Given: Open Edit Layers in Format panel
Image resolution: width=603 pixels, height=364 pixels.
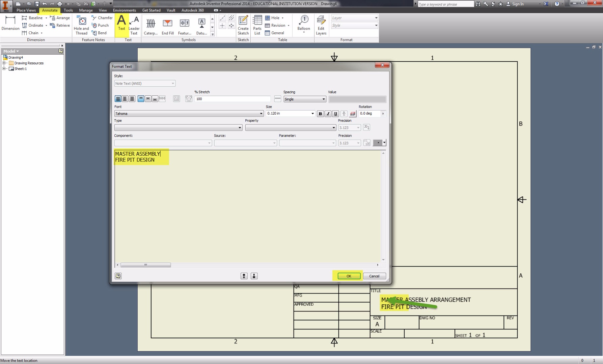Looking at the screenshot, I should (x=321, y=25).
